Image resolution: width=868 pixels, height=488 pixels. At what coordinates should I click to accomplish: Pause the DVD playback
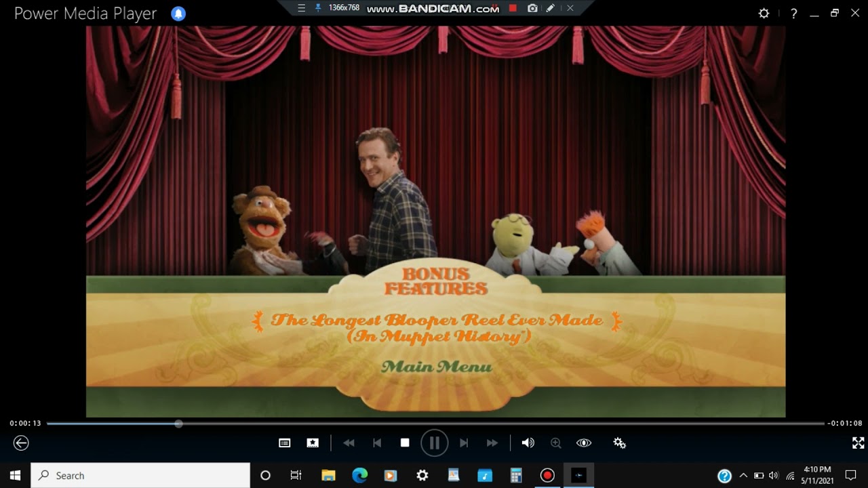click(x=434, y=443)
